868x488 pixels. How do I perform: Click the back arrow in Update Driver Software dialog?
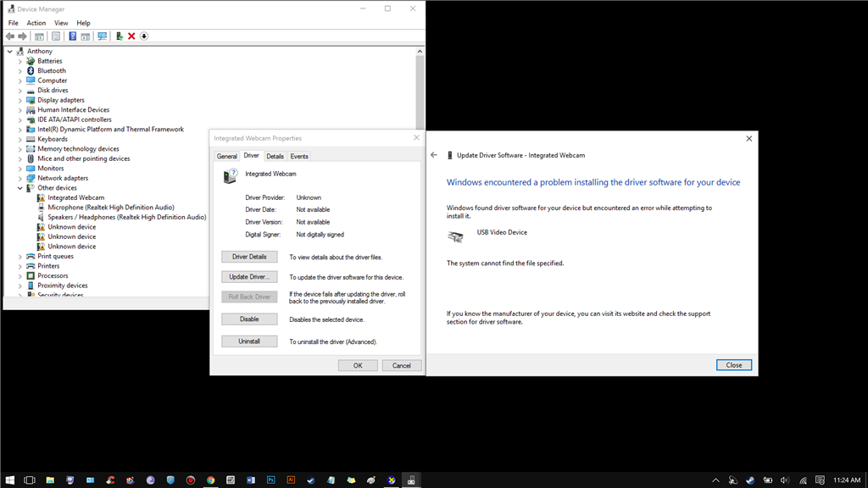point(434,155)
